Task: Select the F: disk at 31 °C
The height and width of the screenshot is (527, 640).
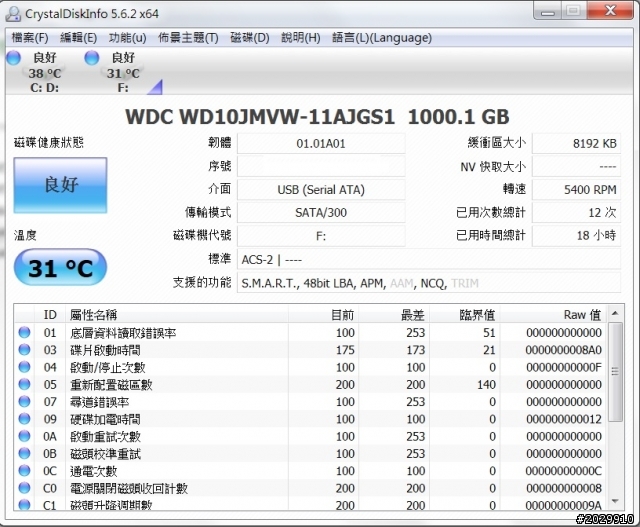Action: [x=123, y=73]
